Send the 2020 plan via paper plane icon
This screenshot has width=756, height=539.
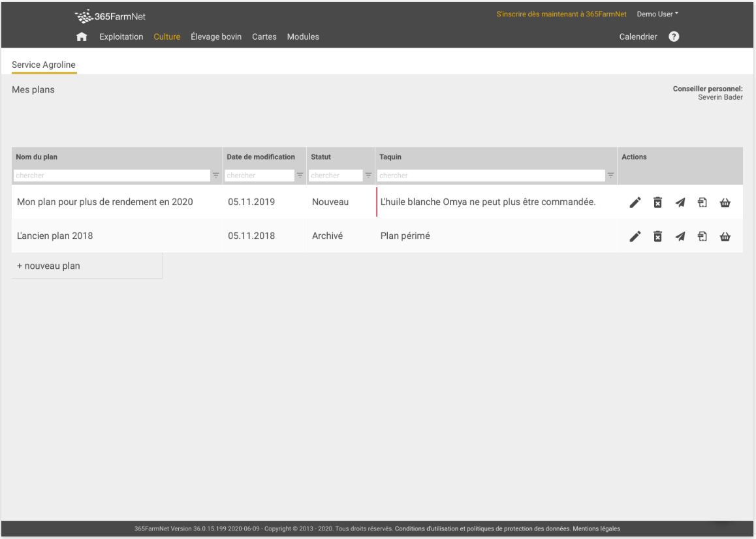(x=680, y=202)
